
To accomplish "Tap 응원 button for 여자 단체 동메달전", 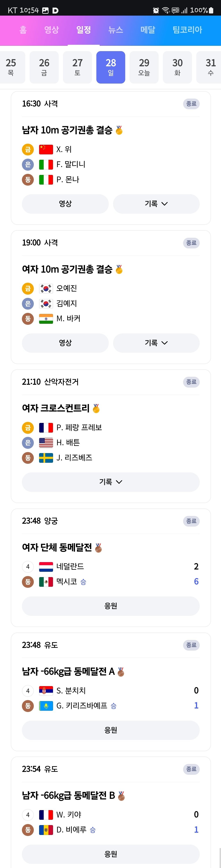I will (x=111, y=606).
